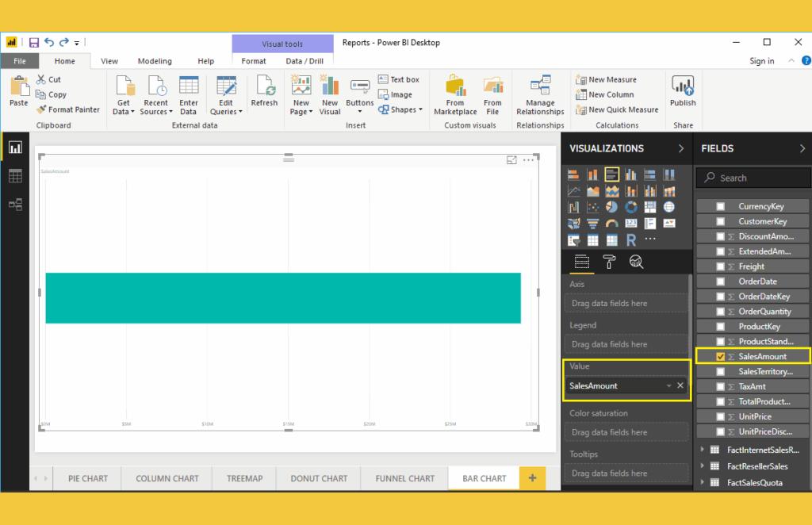
Task: Click the Publish button
Action: coord(683,91)
